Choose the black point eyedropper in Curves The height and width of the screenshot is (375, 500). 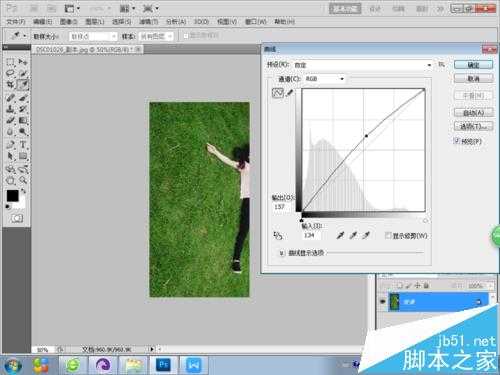[340, 235]
